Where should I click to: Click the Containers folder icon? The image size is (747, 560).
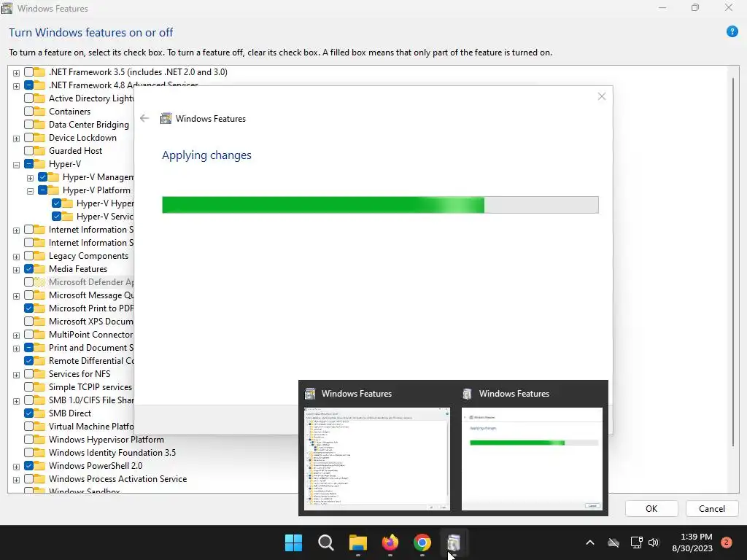pyautogui.click(x=39, y=112)
